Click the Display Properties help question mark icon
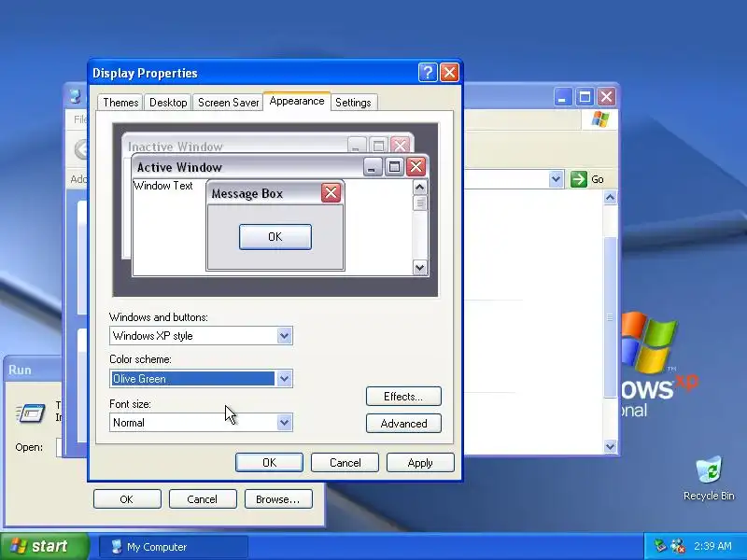The height and width of the screenshot is (560, 747). (428, 73)
